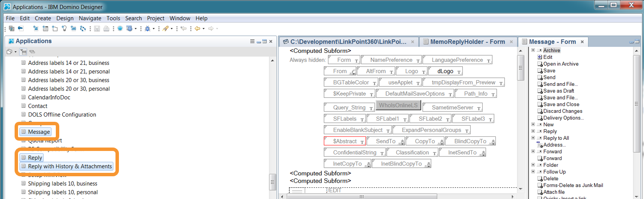Expand the Folder action group
Viewport: 644px width, 199px height.
(x=533, y=165)
